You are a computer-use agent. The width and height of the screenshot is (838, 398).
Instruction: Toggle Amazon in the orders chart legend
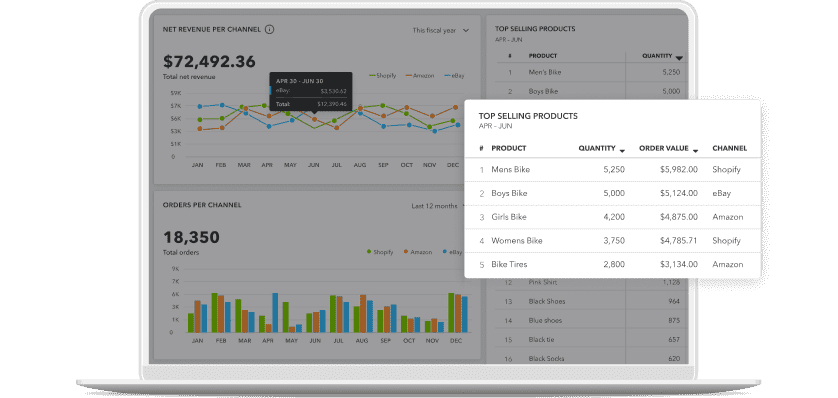point(417,252)
